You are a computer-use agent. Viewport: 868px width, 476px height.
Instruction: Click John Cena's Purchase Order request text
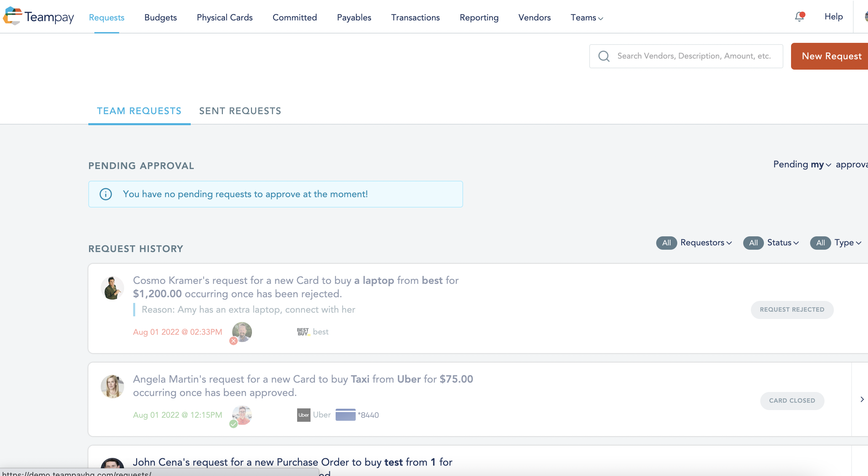pyautogui.click(x=292, y=462)
